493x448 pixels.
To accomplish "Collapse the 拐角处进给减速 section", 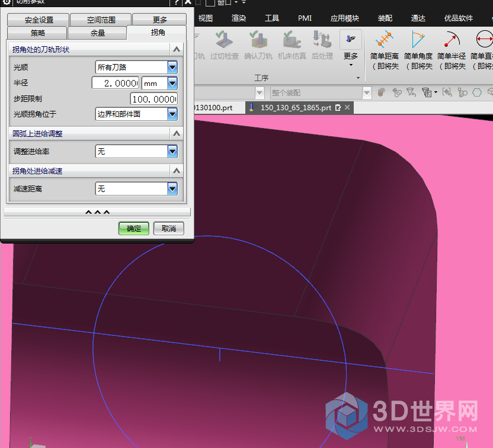I will point(177,171).
